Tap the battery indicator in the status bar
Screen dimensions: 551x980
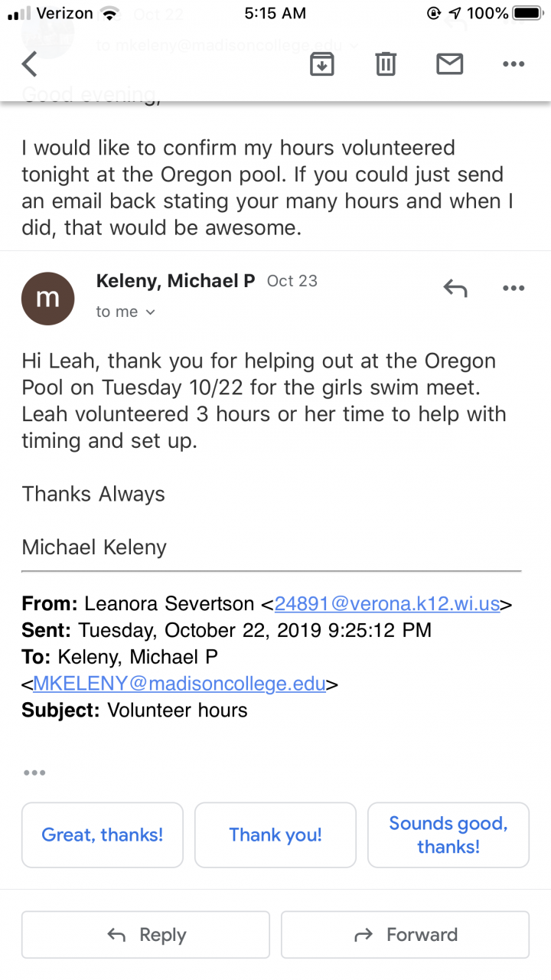click(527, 13)
